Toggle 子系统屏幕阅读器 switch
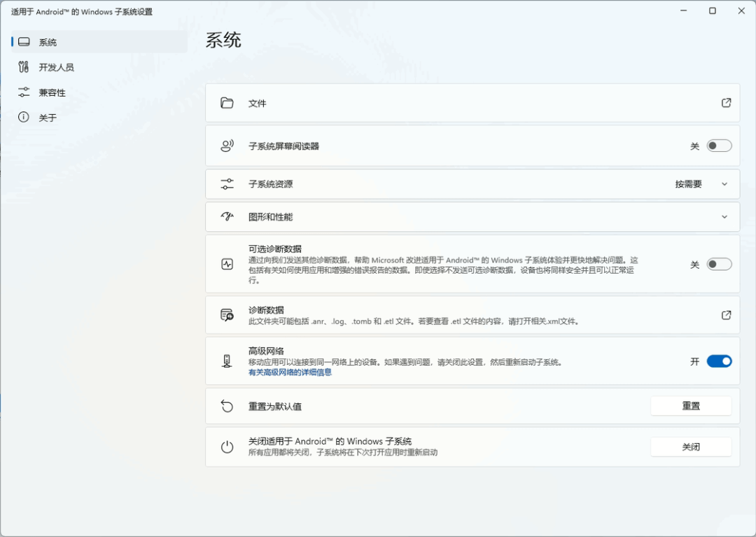This screenshot has width=756, height=537. [x=719, y=146]
